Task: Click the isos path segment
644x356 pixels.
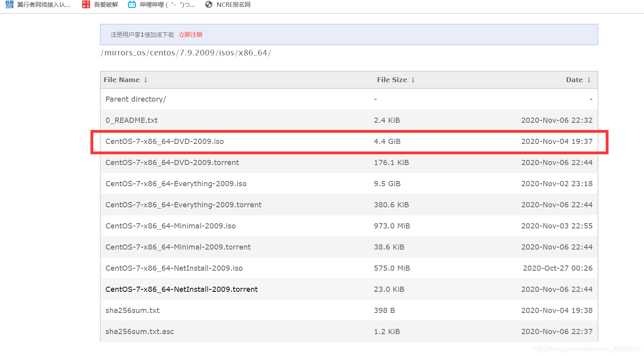Action: (226, 53)
